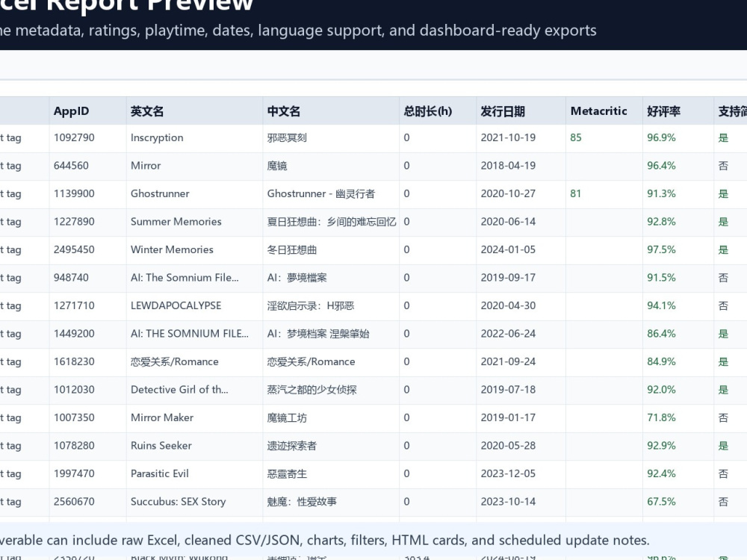Image resolution: width=747 pixels, height=560 pixels.
Task: Click the 97.5% rating value
Action: tap(661, 249)
